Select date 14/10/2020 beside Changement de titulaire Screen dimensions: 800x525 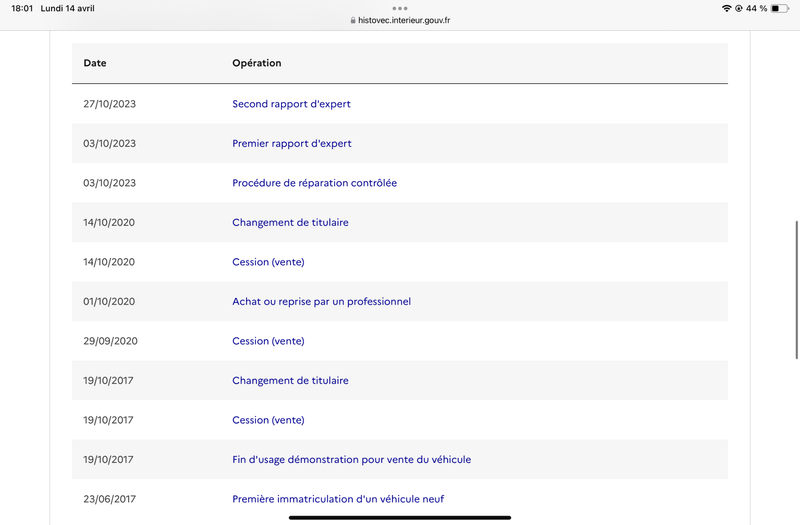109,222
